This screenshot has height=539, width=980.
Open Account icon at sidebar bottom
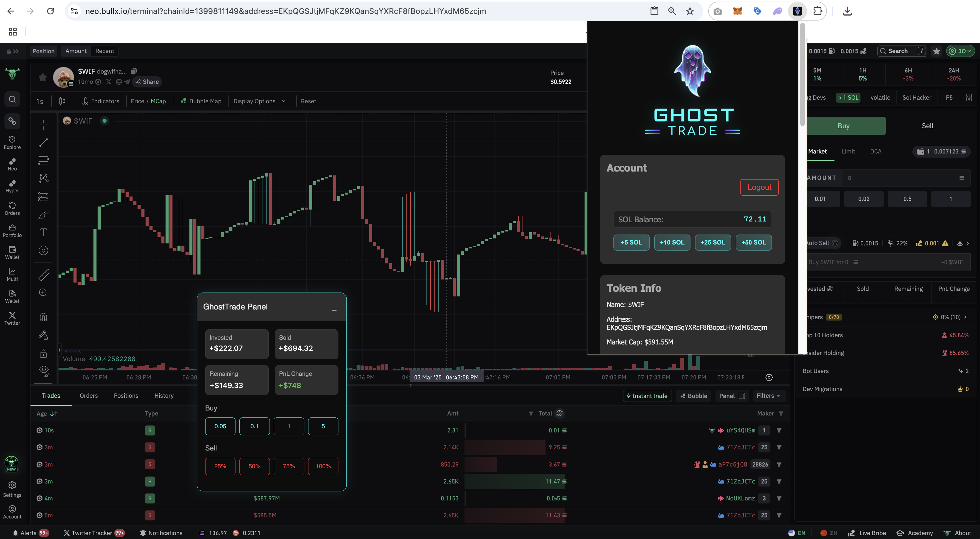tap(12, 512)
